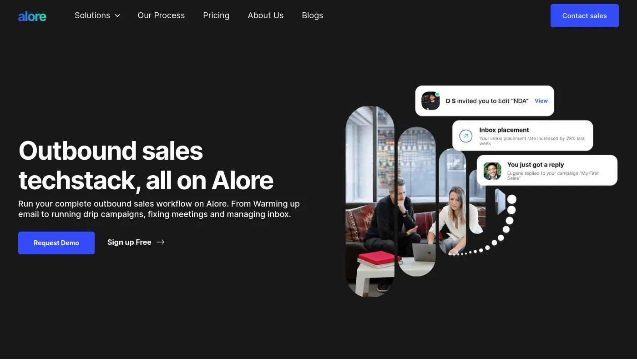Click the largest white dot in dotted trail

512,199
